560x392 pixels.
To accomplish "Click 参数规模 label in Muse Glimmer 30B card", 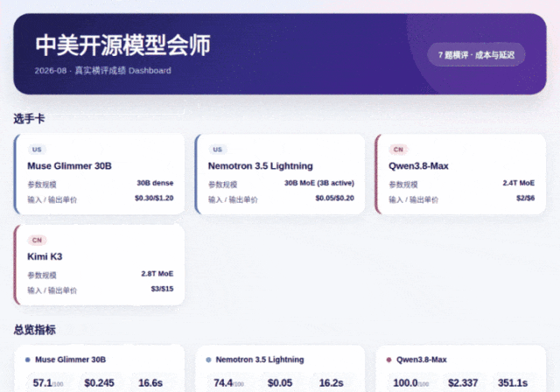I will [x=42, y=185].
